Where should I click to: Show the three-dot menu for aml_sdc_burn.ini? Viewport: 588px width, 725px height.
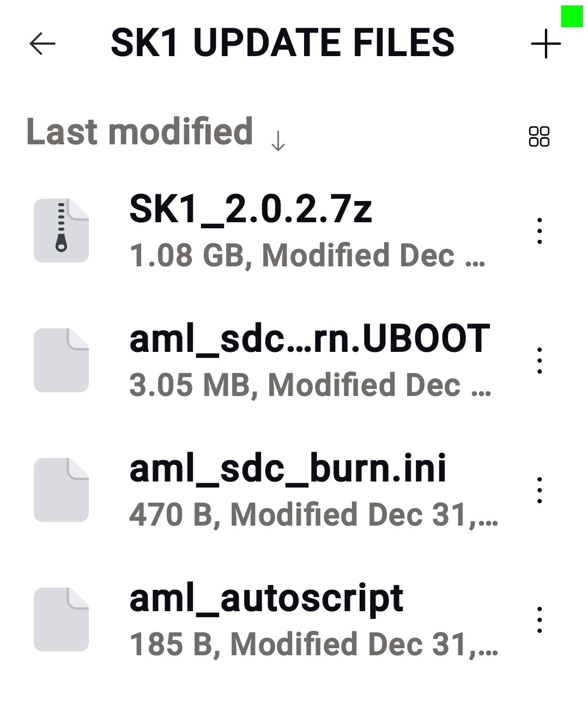coord(539,490)
